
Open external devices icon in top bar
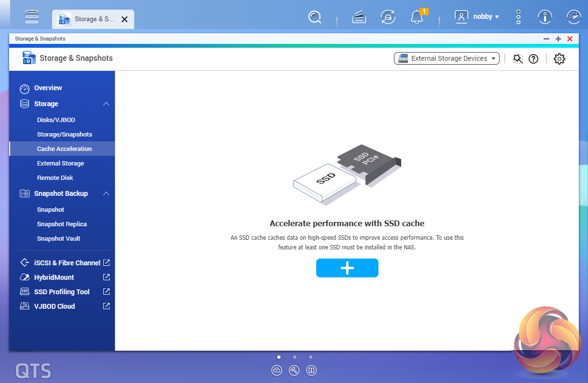pos(388,17)
